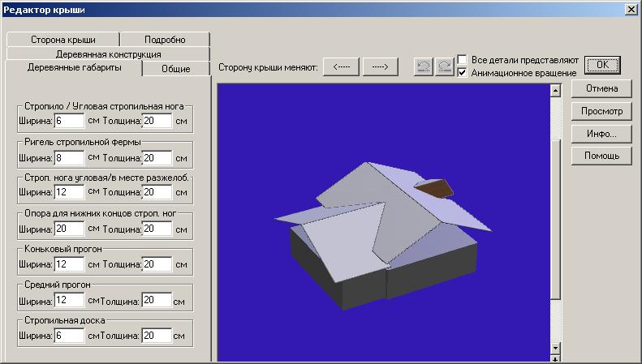Click the Средний прогон group label
This screenshot has width=642, height=364.
(x=58, y=285)
